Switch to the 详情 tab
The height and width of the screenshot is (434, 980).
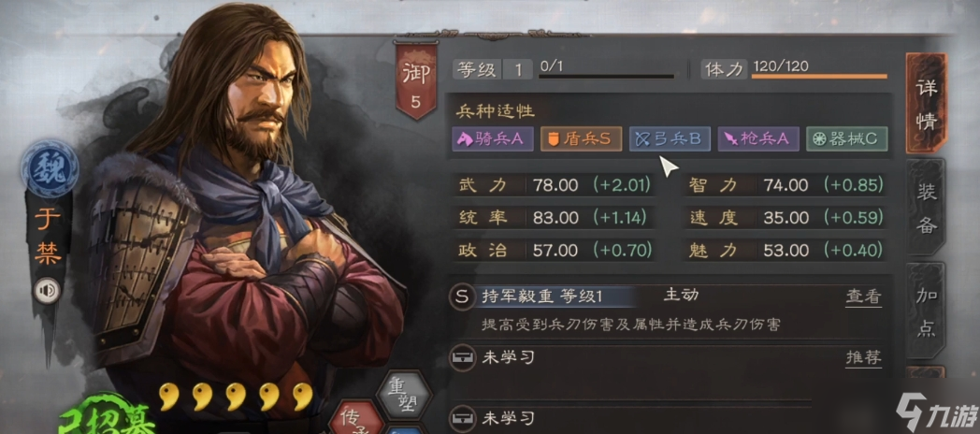pos(927,104)
